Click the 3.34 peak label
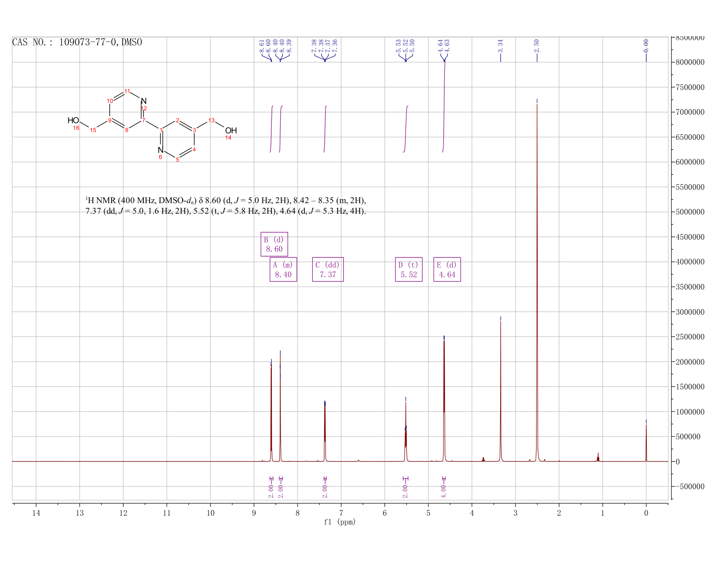 tap(500, 45)
